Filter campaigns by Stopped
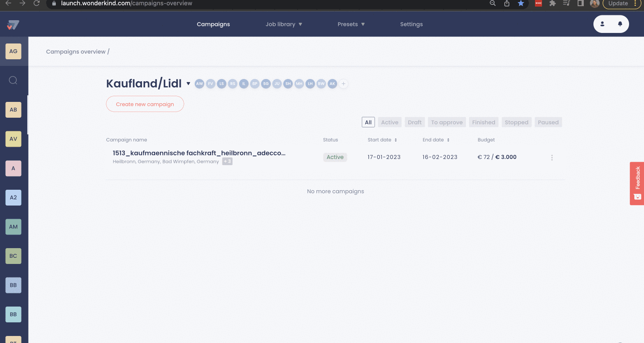 pos(517,123)
